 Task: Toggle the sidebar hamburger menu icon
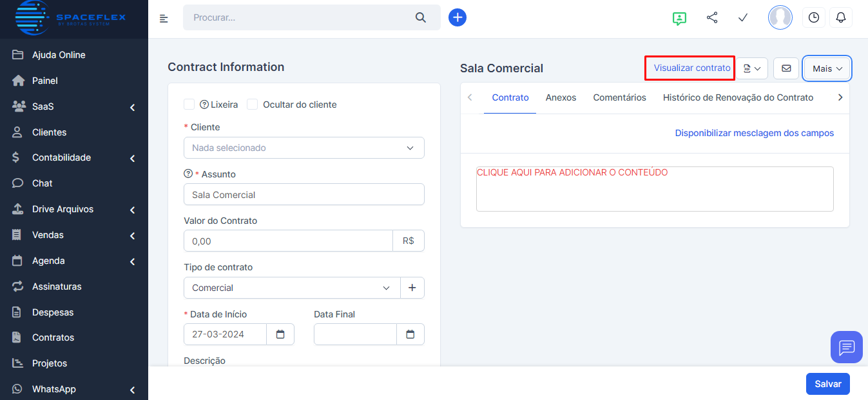[x=164, y=18]
